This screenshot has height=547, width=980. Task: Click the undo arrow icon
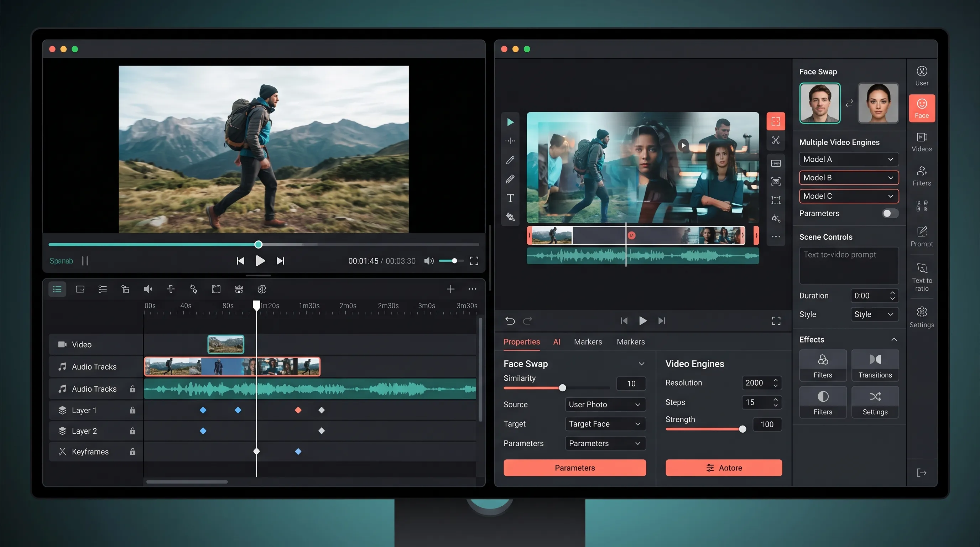point(510,321)
